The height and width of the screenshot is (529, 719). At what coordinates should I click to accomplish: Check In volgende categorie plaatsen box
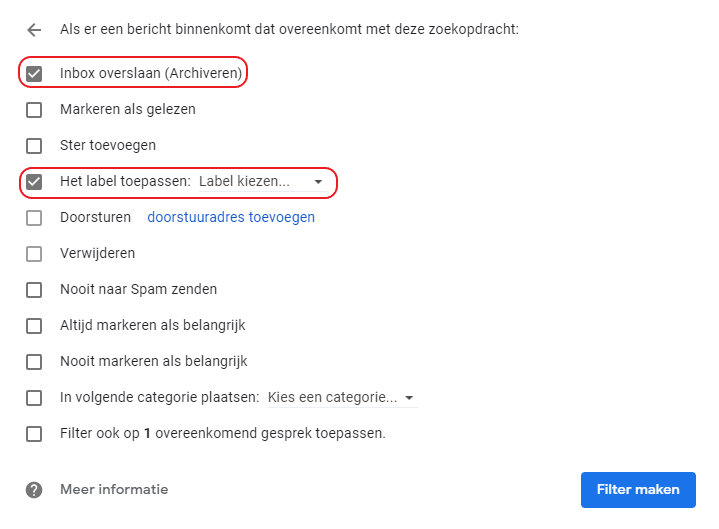[x=35, y=398]
